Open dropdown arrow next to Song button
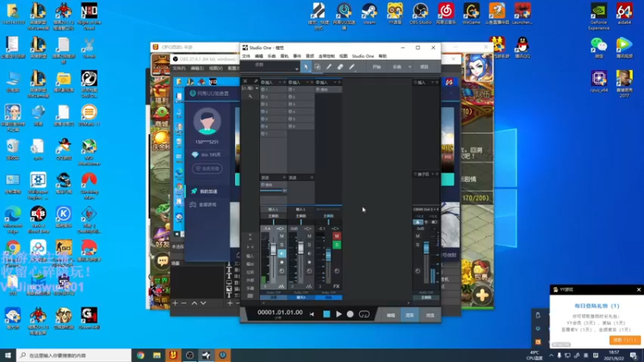Screen dimensions: 644x362 [410, 67]
